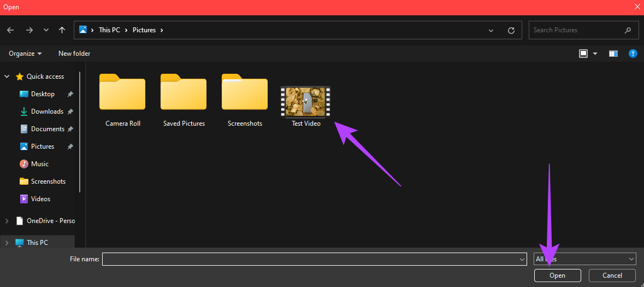This screenshot has width=644, height=287.
Task: Click the File name input field
Action: click(315, 259)
